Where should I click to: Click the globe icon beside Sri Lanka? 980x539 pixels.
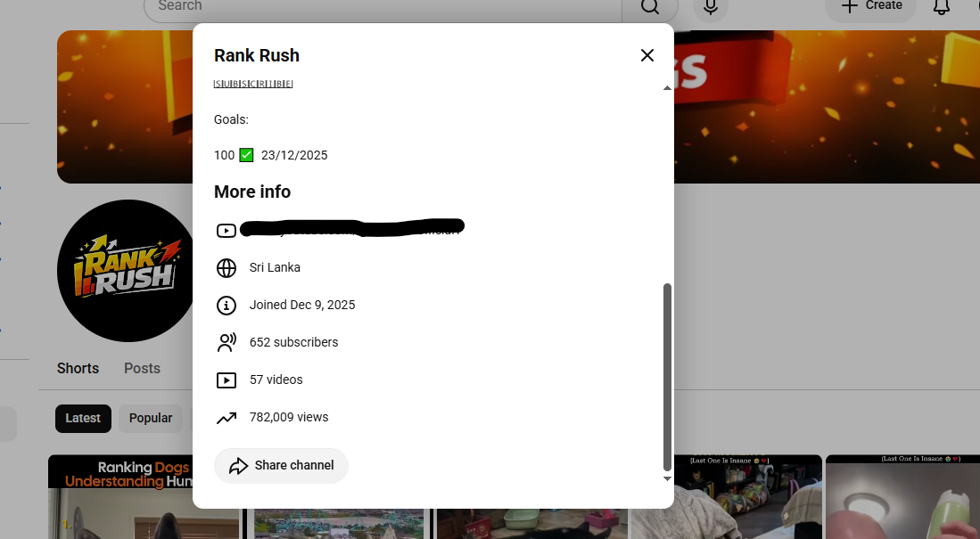(x=226, y=268)
